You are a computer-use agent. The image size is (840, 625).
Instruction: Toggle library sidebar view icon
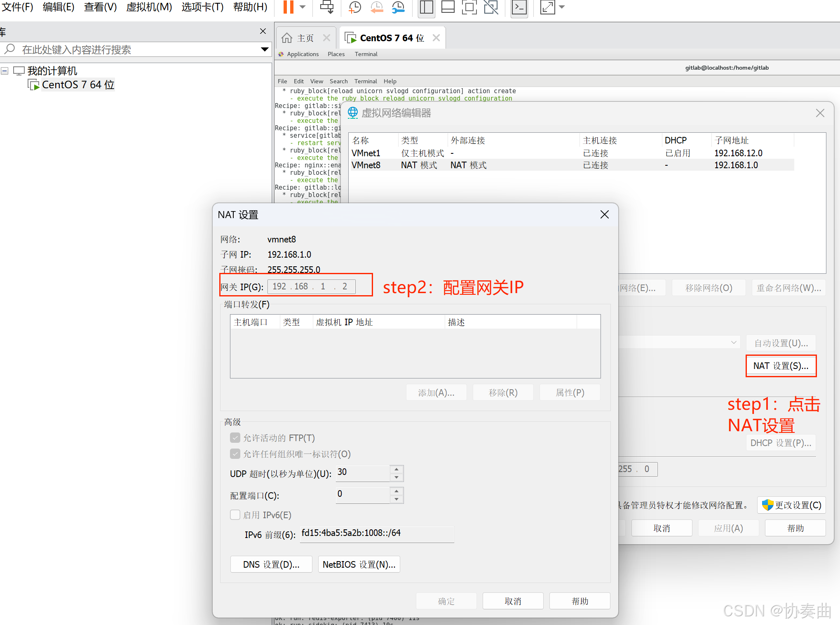pyautogui.click(x=426, y=7)
